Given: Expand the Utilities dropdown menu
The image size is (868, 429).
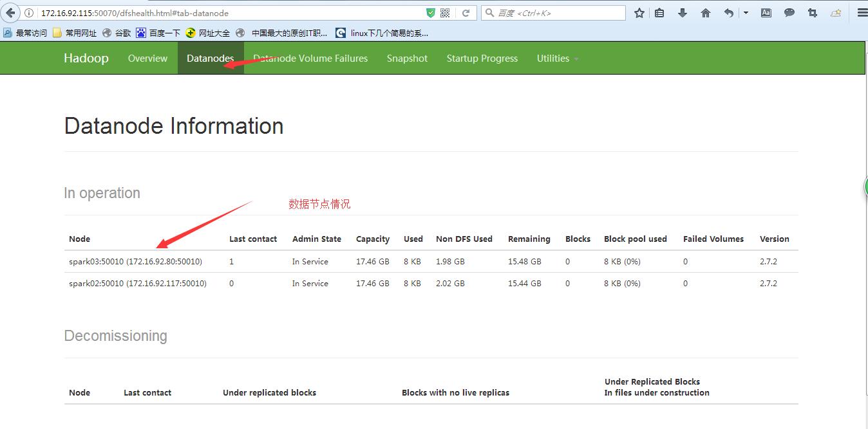Looking at the screenshot, I should tap(558, 58).
